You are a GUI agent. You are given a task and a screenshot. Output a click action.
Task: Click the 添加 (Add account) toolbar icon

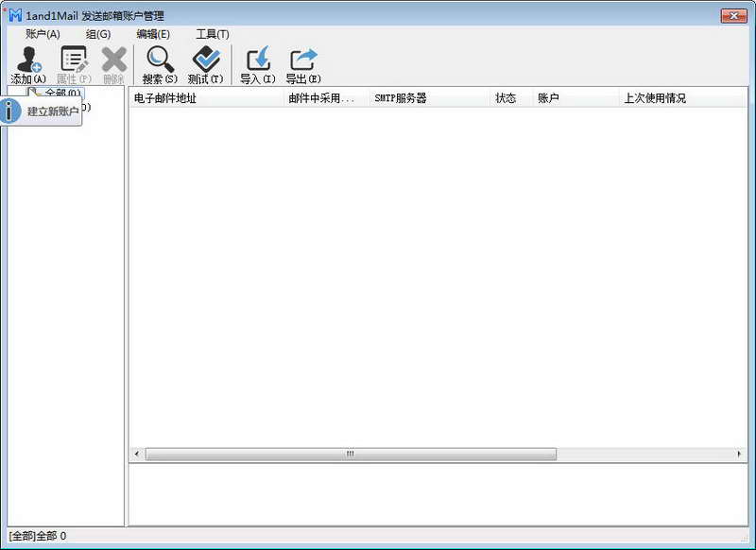pyautogui.click(x=27, y=60)
